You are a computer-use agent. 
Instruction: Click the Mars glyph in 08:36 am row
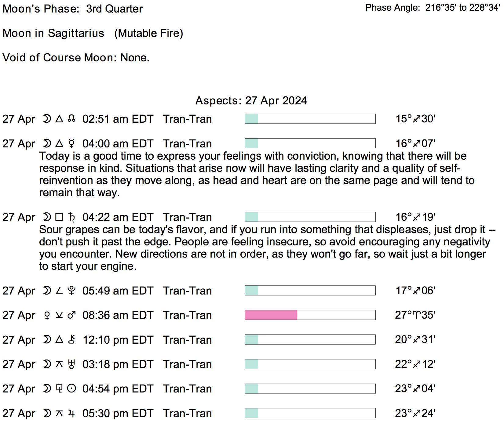[x=71, y=315]
